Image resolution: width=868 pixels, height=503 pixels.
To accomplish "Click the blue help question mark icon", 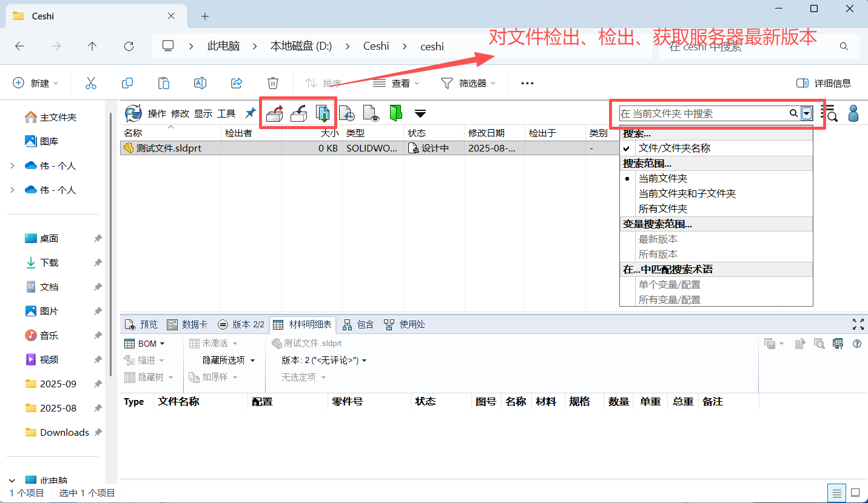I will pos(857,344).
